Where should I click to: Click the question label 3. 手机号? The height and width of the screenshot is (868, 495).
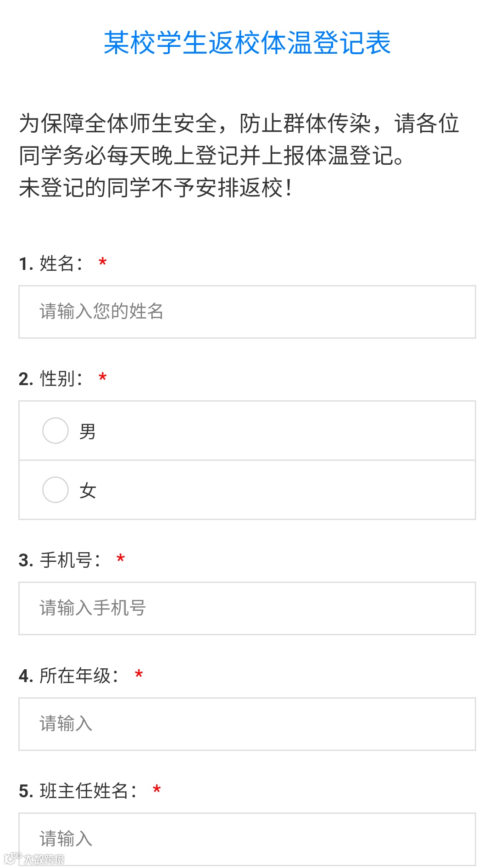(60, 560)
